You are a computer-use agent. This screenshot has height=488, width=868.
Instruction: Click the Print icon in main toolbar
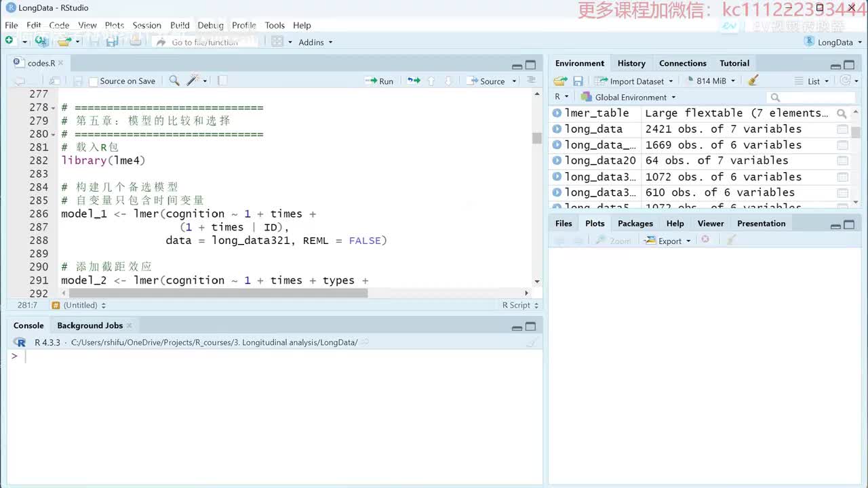(135, 41)
